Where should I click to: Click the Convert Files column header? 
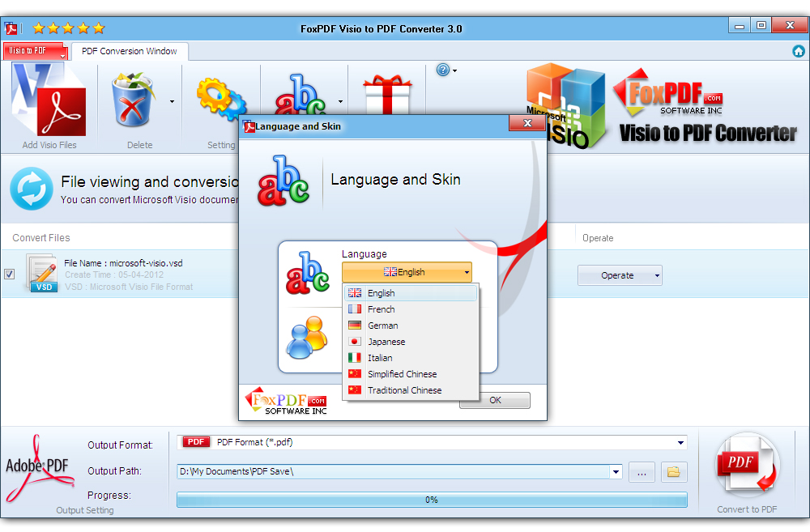41,237
